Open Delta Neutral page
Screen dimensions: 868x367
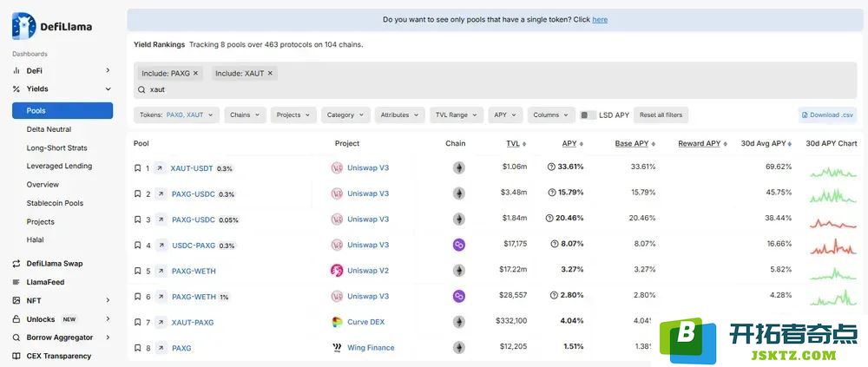(49, 129)
